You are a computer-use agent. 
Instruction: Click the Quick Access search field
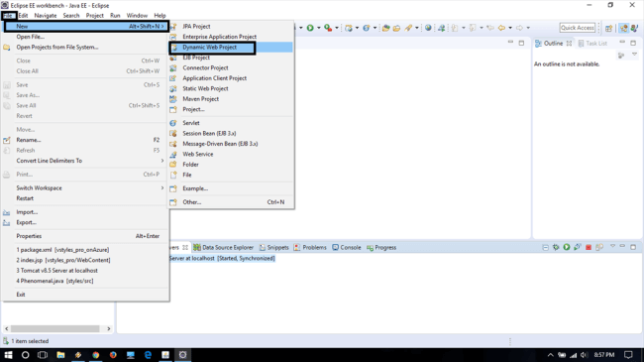[x=577, y=28]
